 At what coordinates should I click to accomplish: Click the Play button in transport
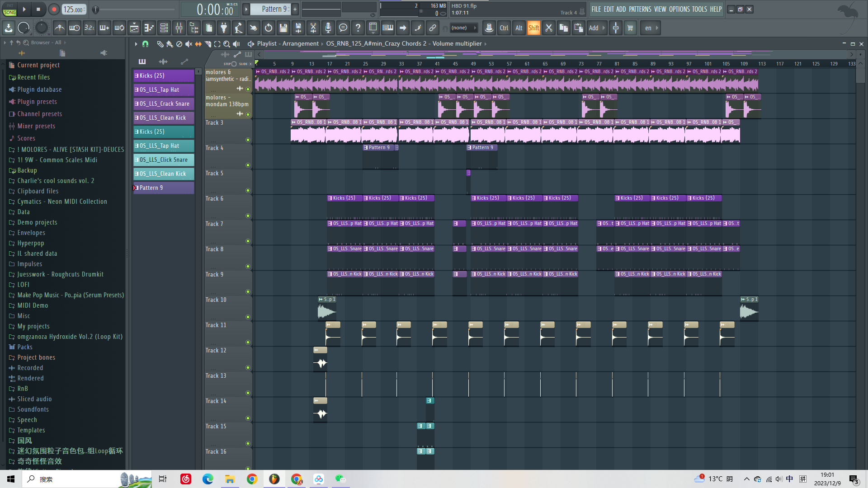tap(24, 9)
